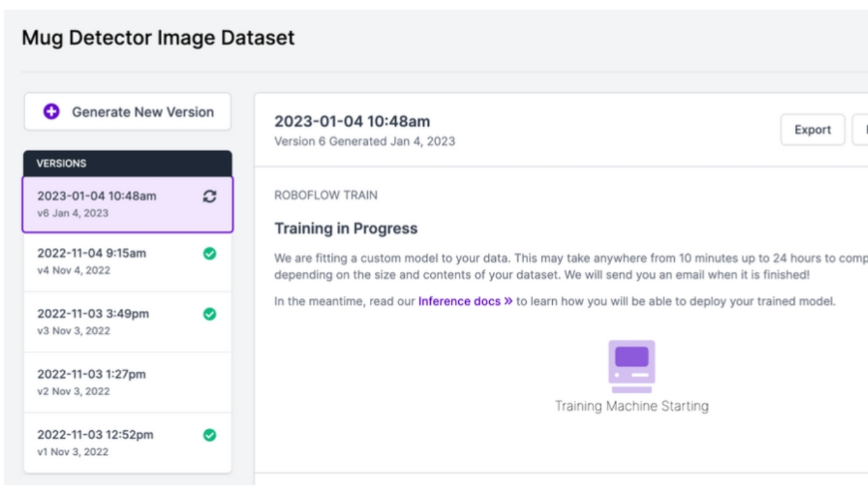
Task: Click the sync icon on version v6
Action: [x=210, y=196]
